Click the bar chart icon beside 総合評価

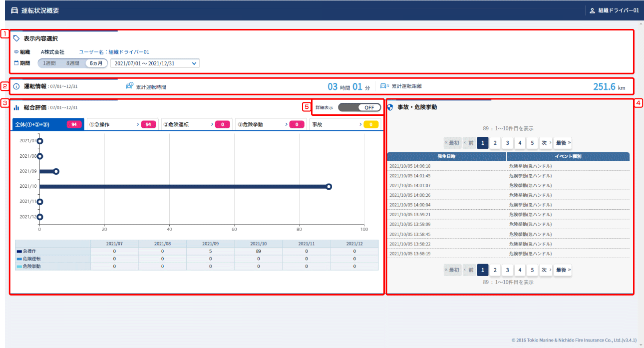16,107
